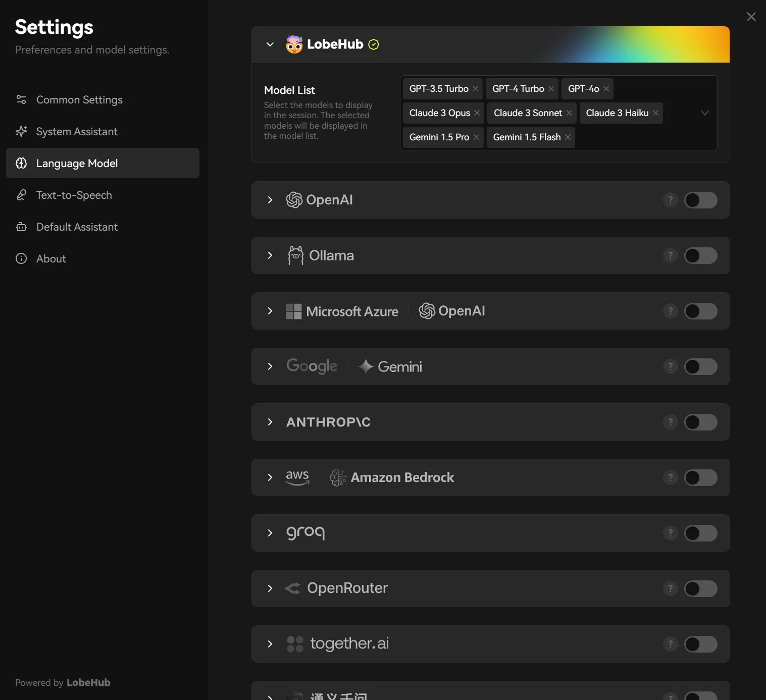Expand the Microsoft Azure section
Viewport: 766px width, 700px height.
270,311
